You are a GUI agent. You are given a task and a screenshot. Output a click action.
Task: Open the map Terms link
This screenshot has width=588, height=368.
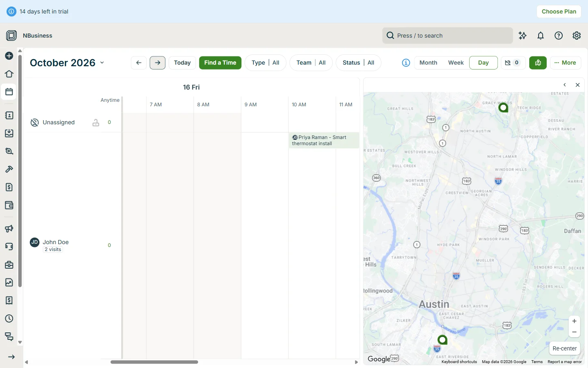[x=537, y=362]
